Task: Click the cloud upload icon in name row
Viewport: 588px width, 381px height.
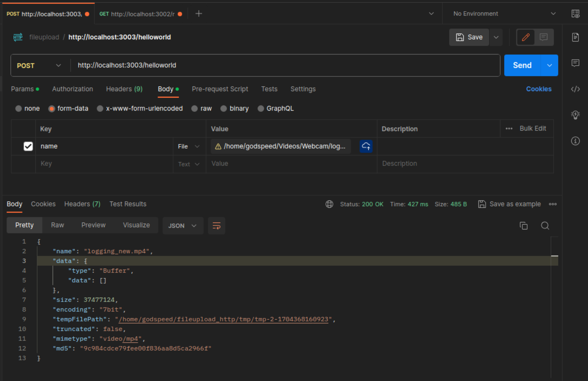Action: (x=366, y=146)
